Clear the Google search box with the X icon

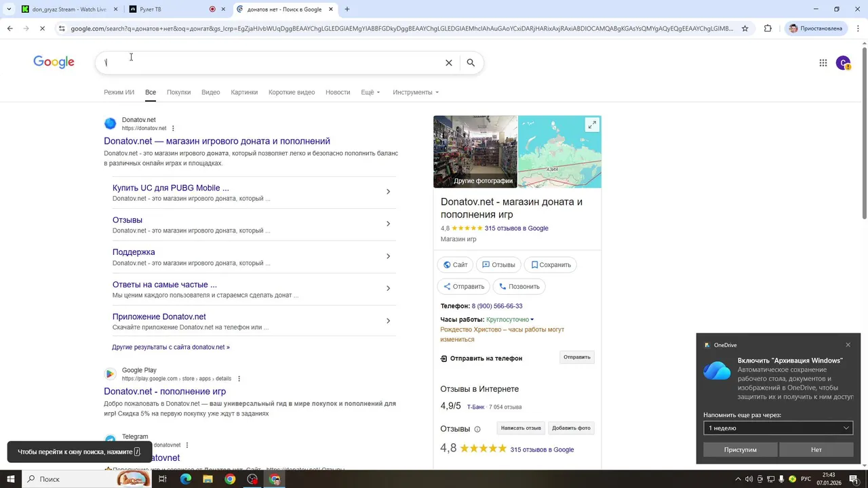[448, 62]
